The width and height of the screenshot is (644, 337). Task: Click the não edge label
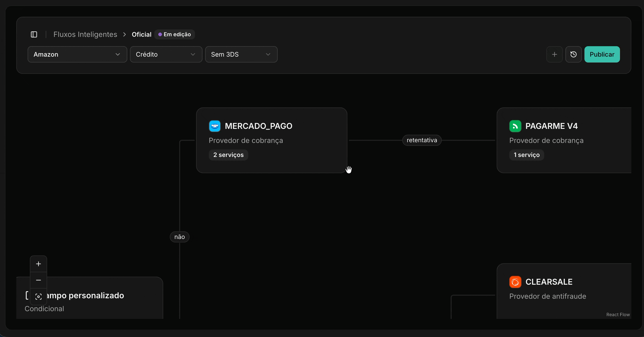(x=180, y=237)
